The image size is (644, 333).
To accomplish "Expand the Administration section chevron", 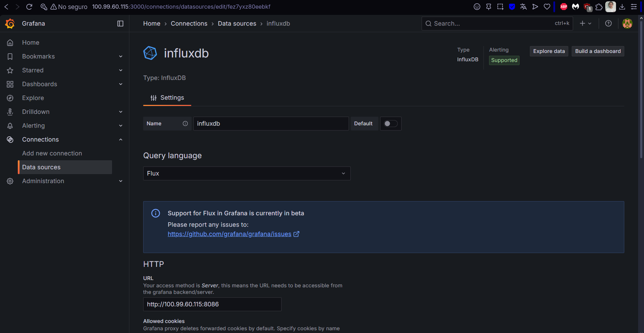I will click(121, 181).
